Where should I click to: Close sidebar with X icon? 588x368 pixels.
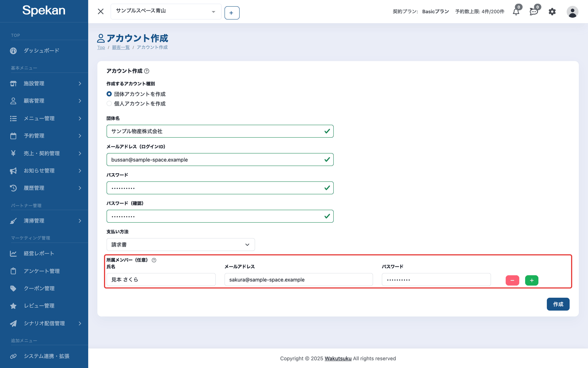click(101, 11)
